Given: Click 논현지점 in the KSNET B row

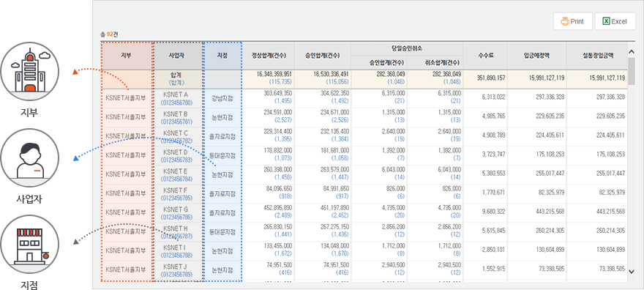Looking at the screenshot, I should [x=222, y=117].
